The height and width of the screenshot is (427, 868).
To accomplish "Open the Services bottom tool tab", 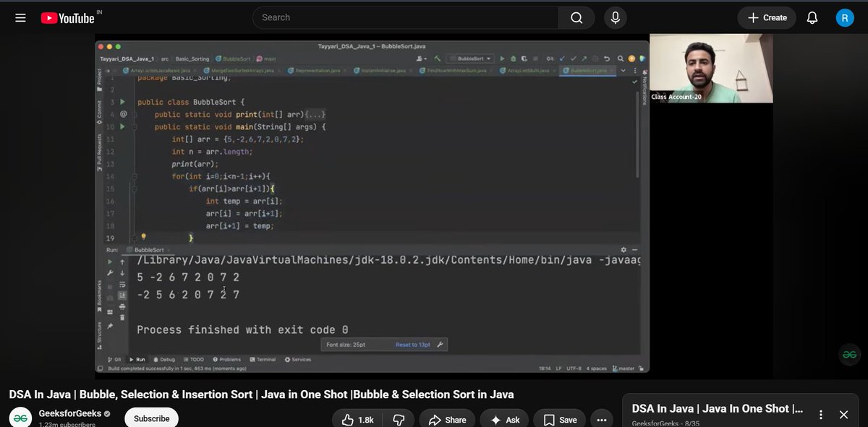I will click(298, 359).
